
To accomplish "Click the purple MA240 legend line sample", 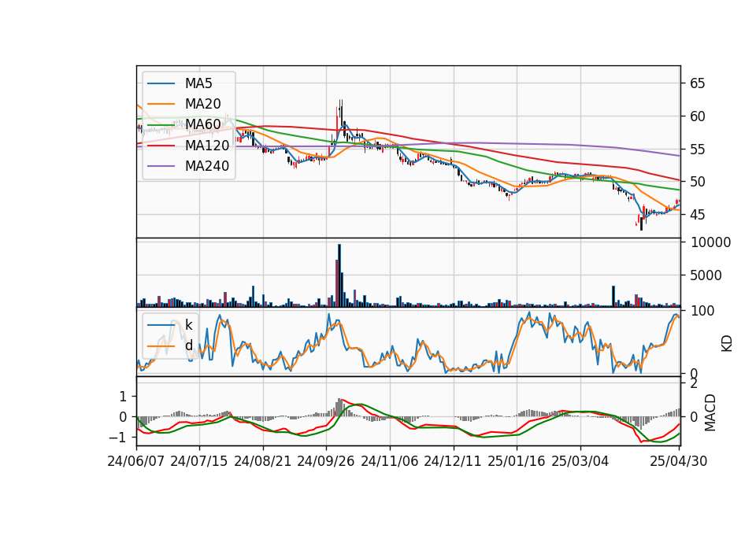I will pos(161,166).
